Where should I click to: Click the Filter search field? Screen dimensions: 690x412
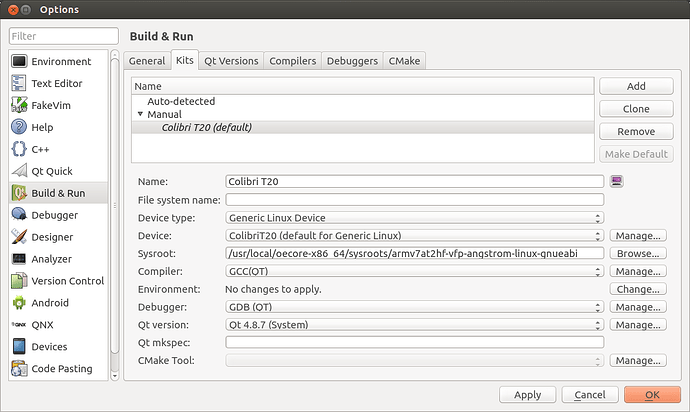[64, 36]
